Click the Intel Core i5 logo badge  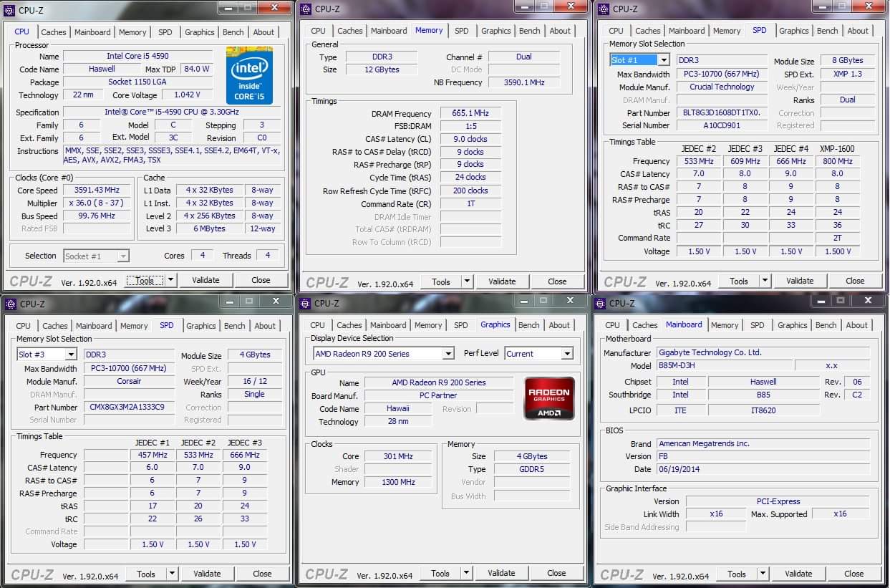pos(249,74)
